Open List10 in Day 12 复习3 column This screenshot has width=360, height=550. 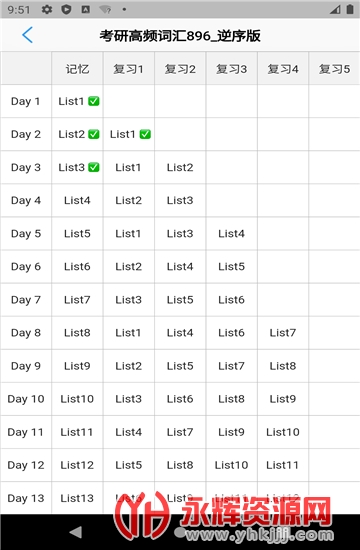pyautogui.click(x=232, y=465)
